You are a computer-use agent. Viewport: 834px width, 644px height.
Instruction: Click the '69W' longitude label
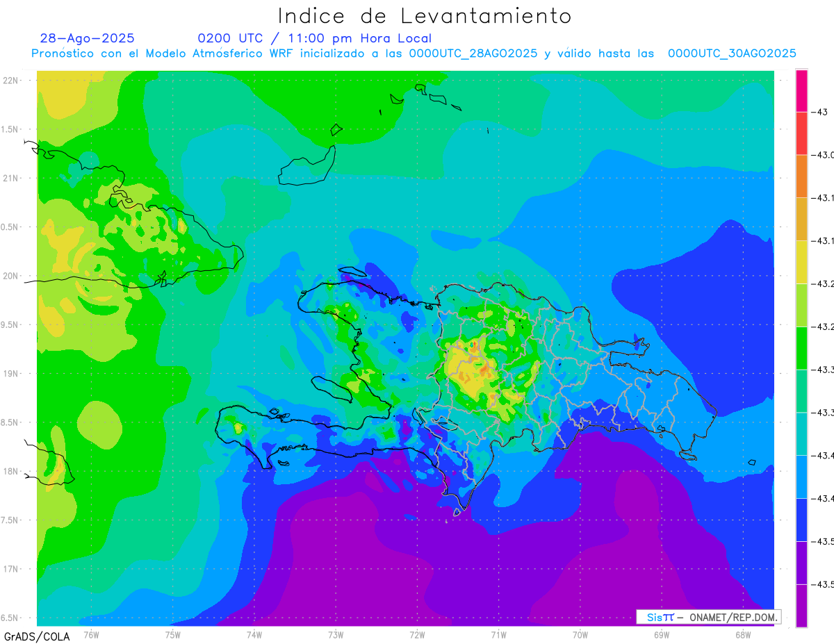coord(661,634)
